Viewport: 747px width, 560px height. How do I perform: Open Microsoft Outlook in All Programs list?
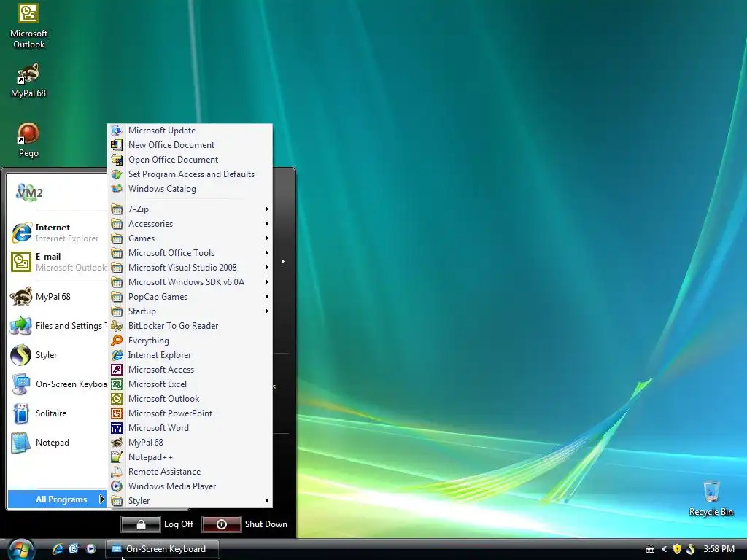[x=190, y=399]
